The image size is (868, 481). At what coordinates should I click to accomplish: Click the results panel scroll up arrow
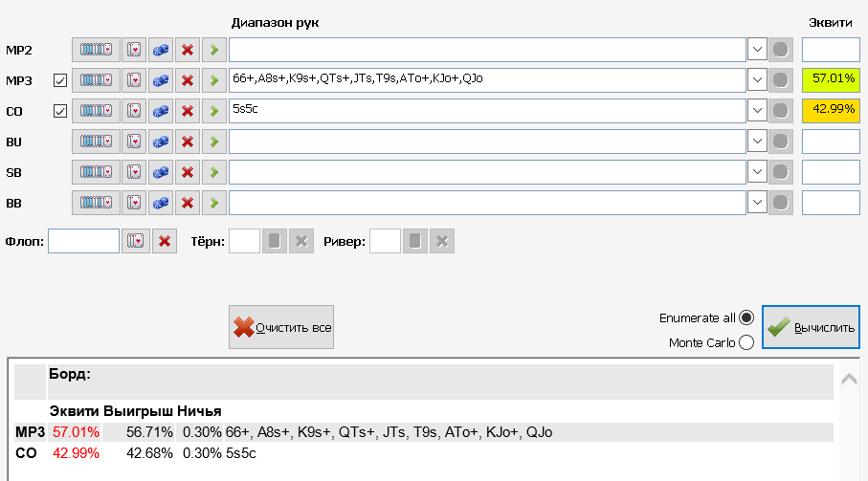(x=849, y=379)
